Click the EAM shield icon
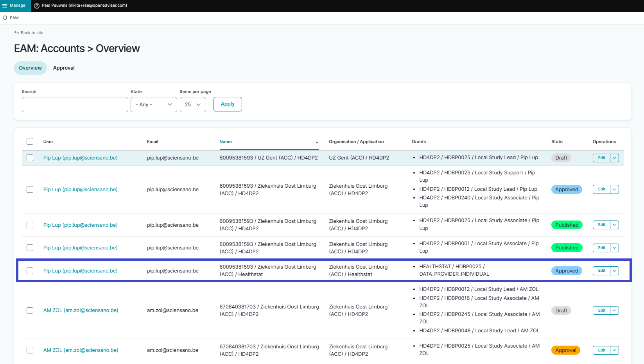This screenshot has width=644, height=364. click(x=5, y=18)
